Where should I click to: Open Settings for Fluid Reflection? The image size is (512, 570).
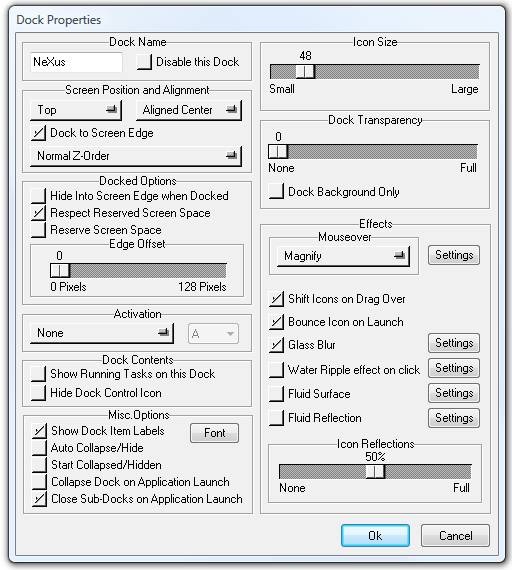tap(454, 418)
